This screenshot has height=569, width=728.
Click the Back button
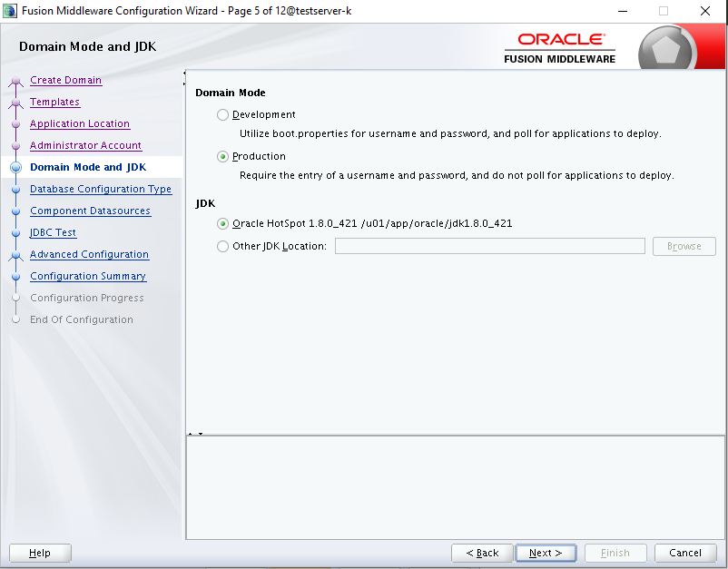pyautogui.click(x=482, y=553)
